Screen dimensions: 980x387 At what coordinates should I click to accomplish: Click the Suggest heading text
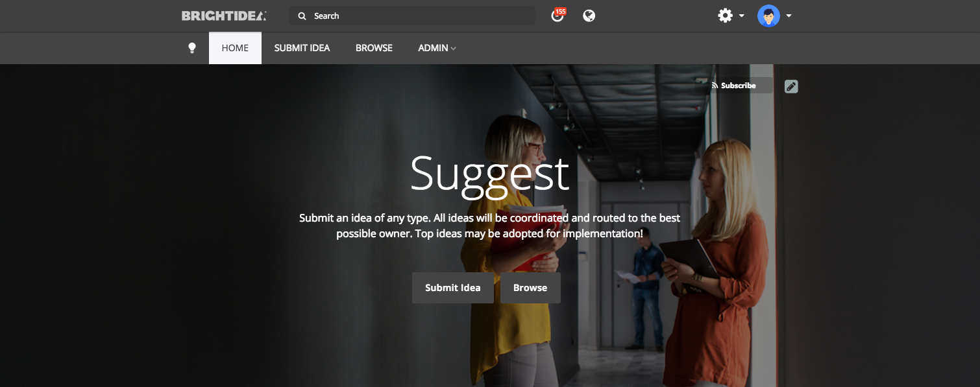pyautogui.click(x=490, y=174)
